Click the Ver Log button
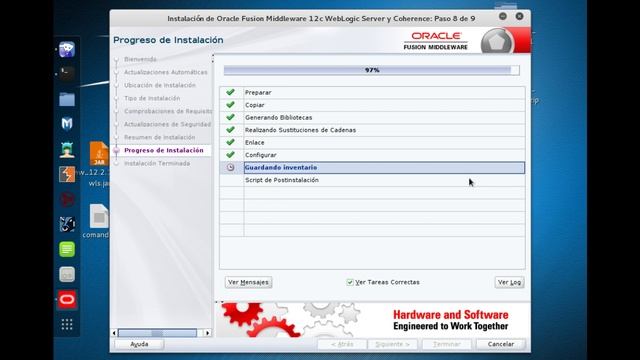 (509, 282)
